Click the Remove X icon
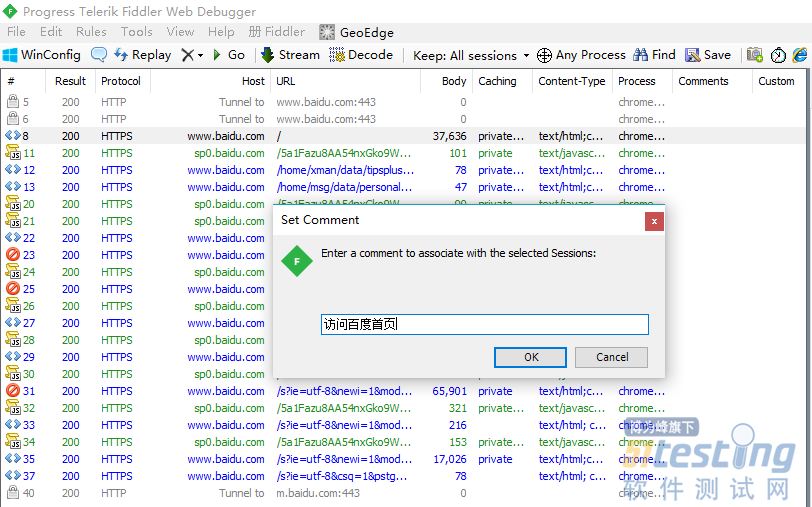Viewport: 812px width, 507px height. pos(187,55)
